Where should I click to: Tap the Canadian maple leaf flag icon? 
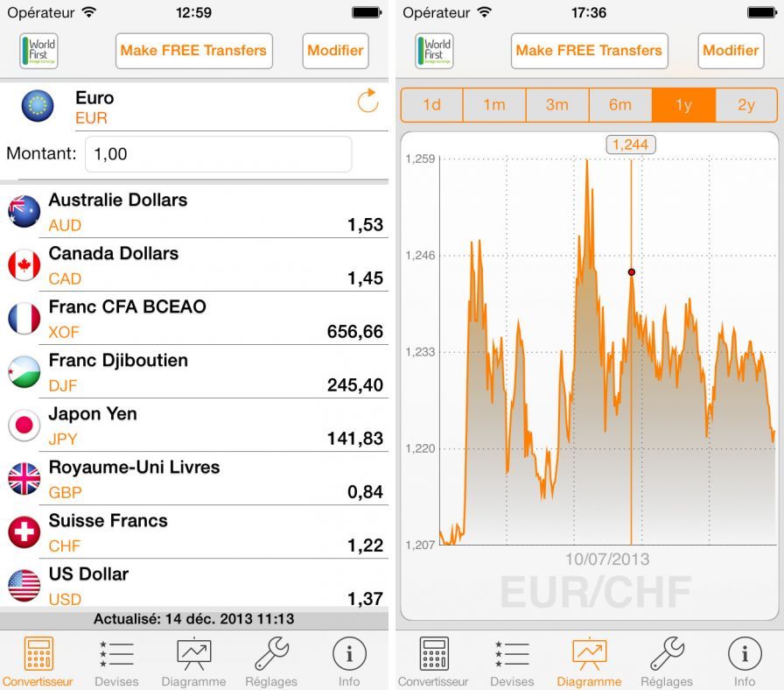24,264
